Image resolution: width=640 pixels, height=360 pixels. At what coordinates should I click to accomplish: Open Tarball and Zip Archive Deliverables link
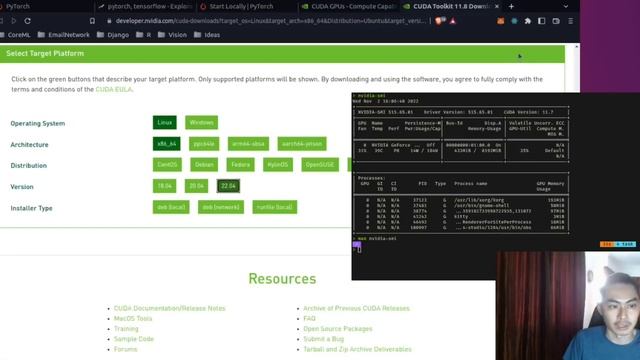click(358, 349)
